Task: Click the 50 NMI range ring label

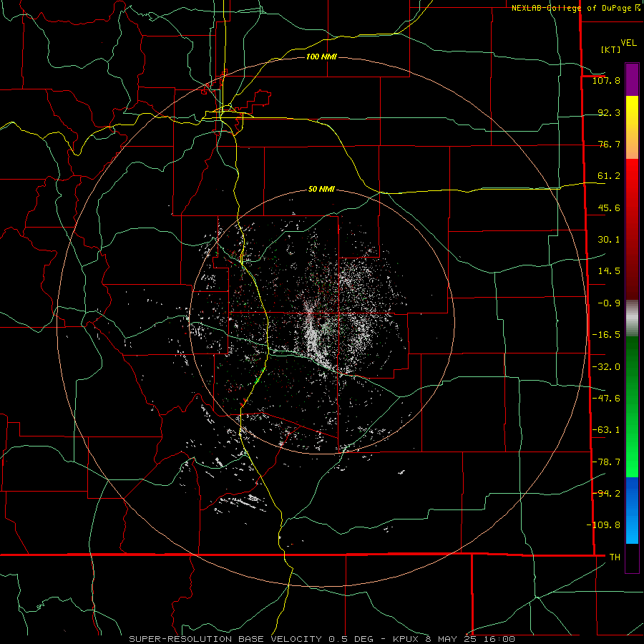Action: pos(321,190)
